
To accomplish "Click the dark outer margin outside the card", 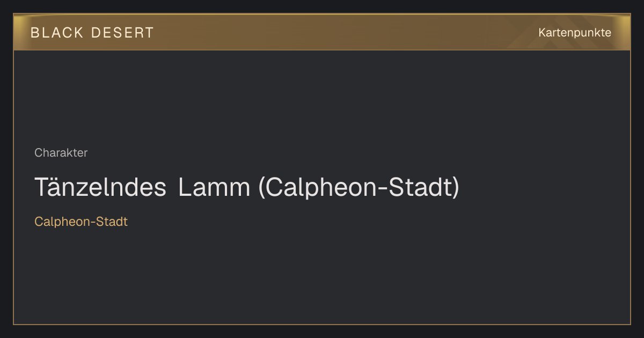I will 322,332.
